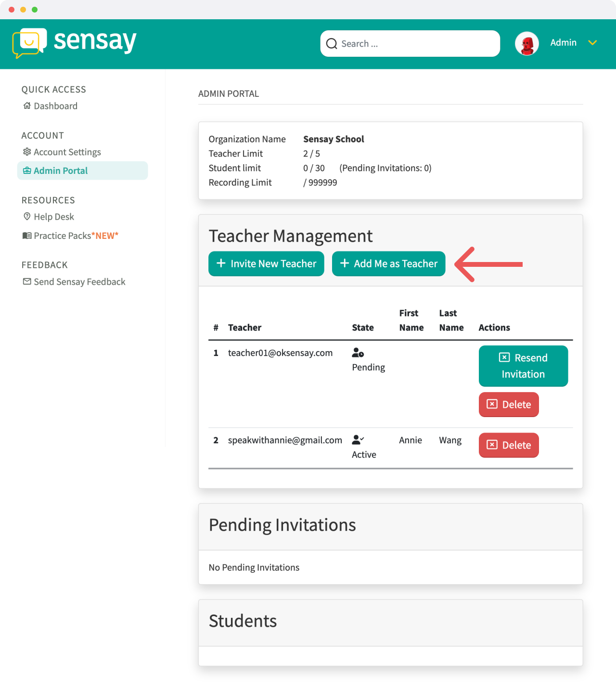Open Practice Packs resources link
This screenshot has height=695, width=616.
click(x=71, y=236)
